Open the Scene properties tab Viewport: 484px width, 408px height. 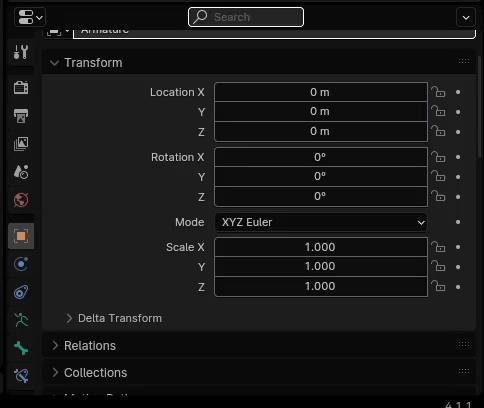21,172
